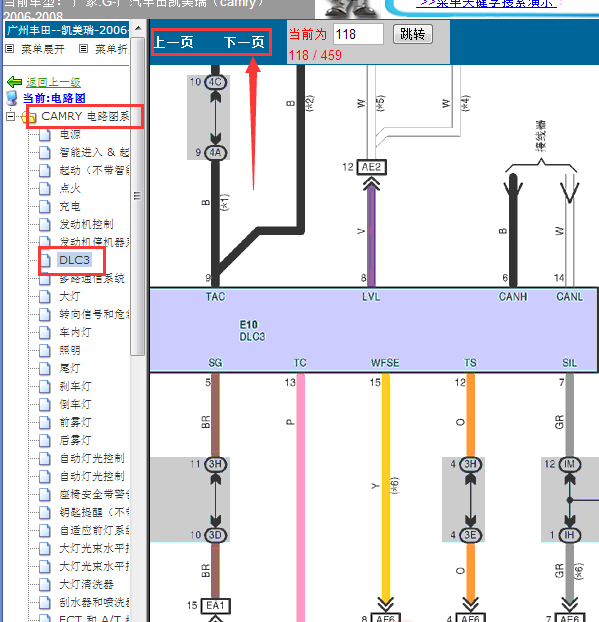Open 充电 tree item
599x622 pixels.
(70, 206)
